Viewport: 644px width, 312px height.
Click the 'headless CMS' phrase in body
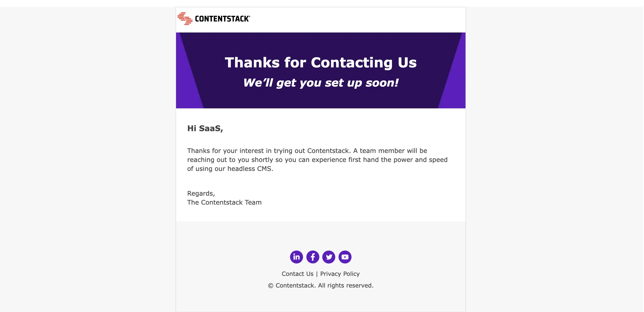point(250,169)
